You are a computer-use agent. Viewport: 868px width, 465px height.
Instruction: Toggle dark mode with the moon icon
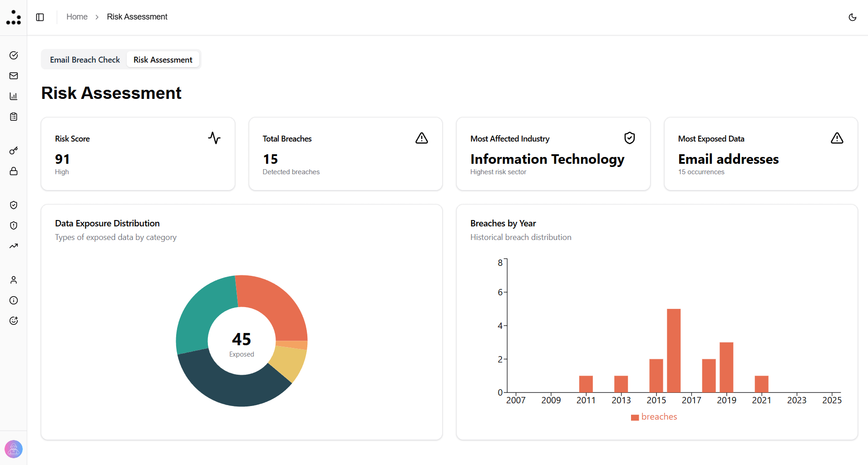[x=853, y=17]
